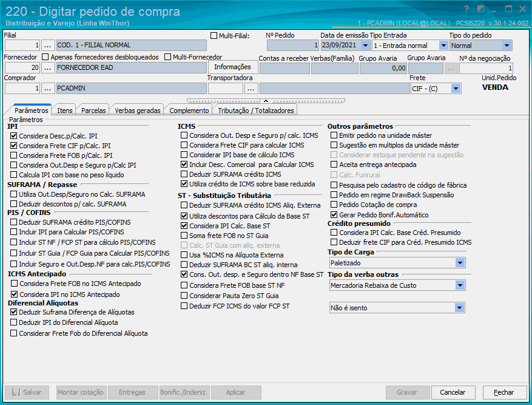Screen dimensions: 532x405
Task: Uncheck Incluir Desc. Comercial para Calcular ICMS
Action: [184, 165]
